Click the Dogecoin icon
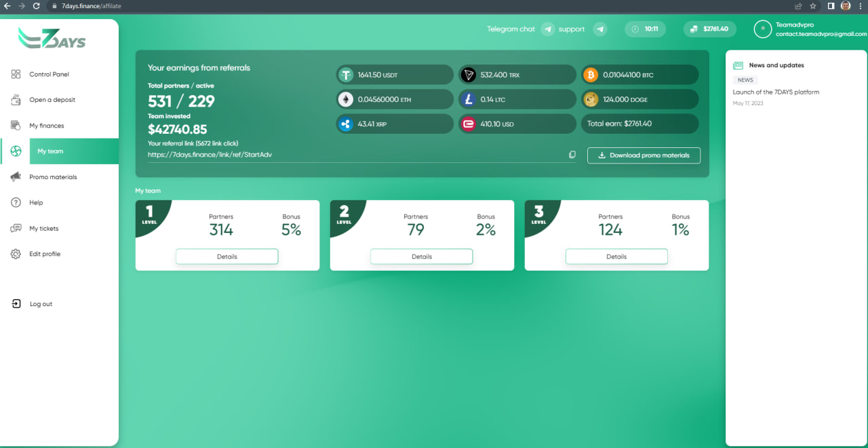Image resolution: width=868 pixels, height=448 pixels. point(591,100)
